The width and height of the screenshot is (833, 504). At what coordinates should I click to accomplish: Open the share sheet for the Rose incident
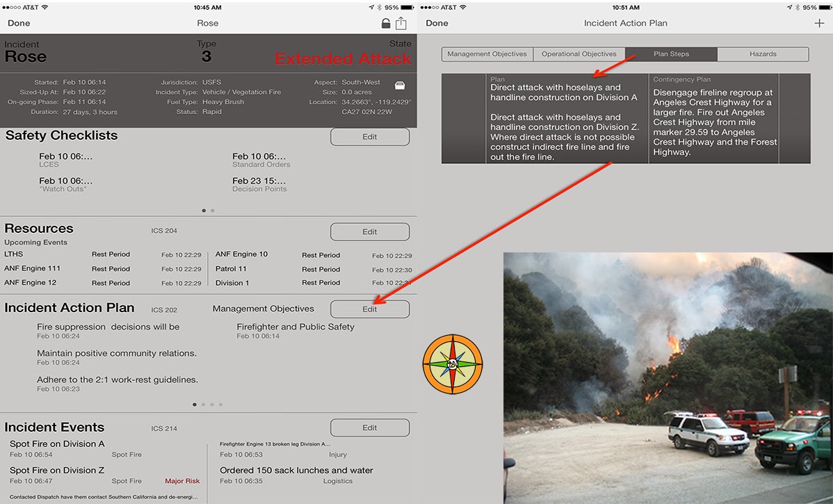click(x=401, y=23)
